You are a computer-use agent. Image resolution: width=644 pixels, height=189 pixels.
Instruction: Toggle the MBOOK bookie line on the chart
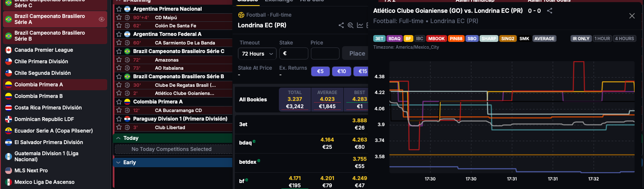pos(436,38)
